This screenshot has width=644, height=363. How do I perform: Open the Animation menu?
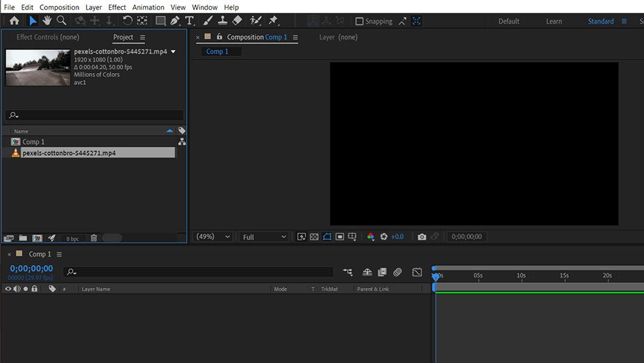click(148, 7)
